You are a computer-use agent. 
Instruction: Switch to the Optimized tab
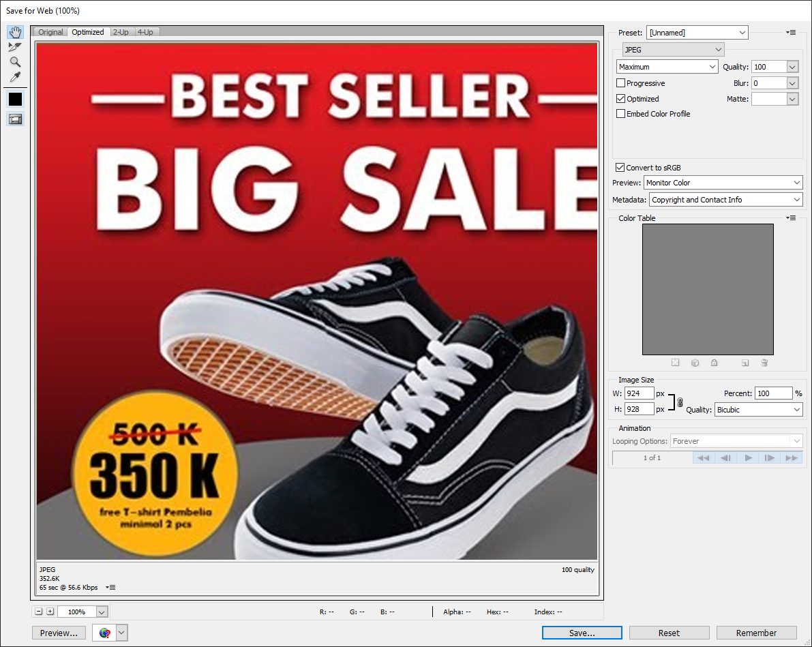coord(88,32)
